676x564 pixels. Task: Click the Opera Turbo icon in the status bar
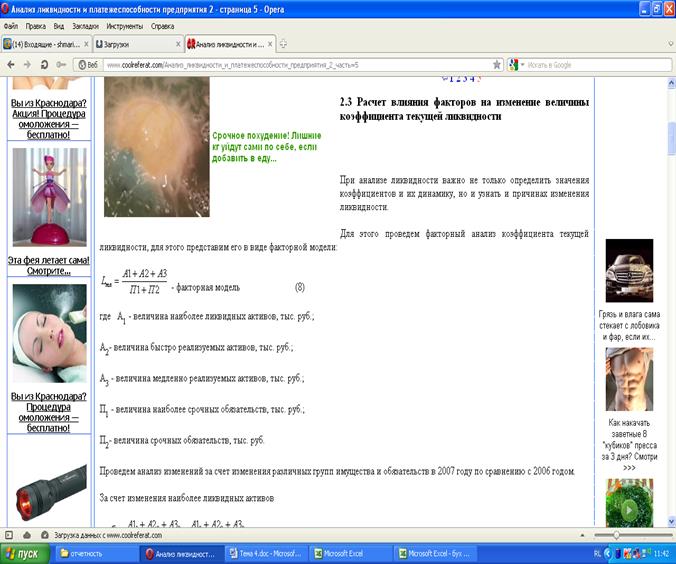44,535
